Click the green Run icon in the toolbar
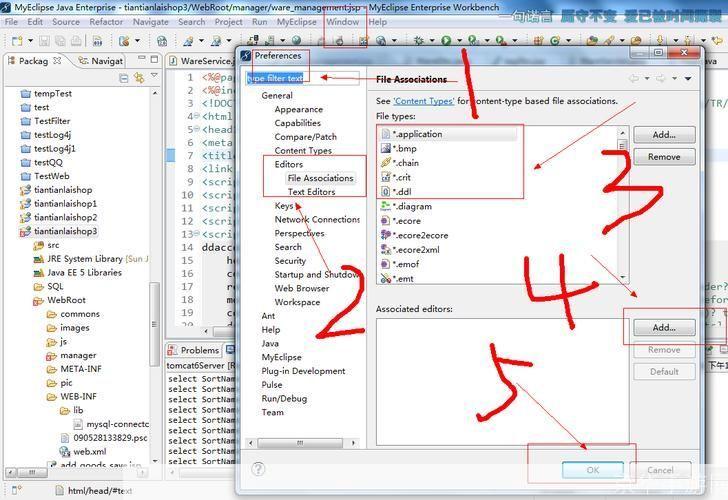Screen dimensions: 728x500 (x=446, y=41)
